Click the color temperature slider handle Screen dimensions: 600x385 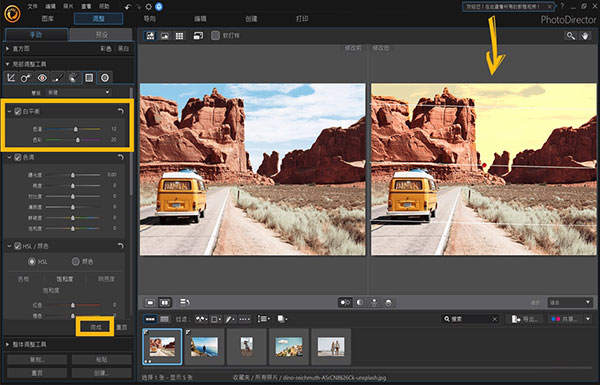pyautogui.click(x=76, y=129)
